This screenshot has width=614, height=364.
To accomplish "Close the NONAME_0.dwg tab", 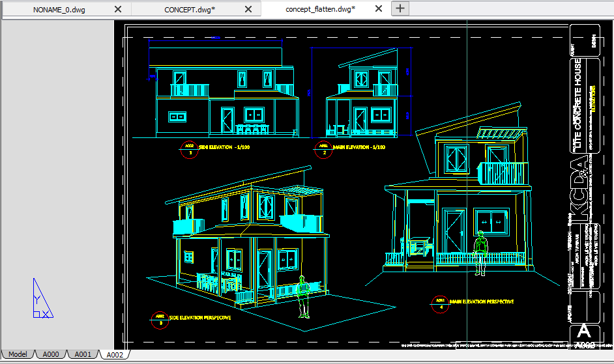I will pyautogui.click(x=118, y=9).
